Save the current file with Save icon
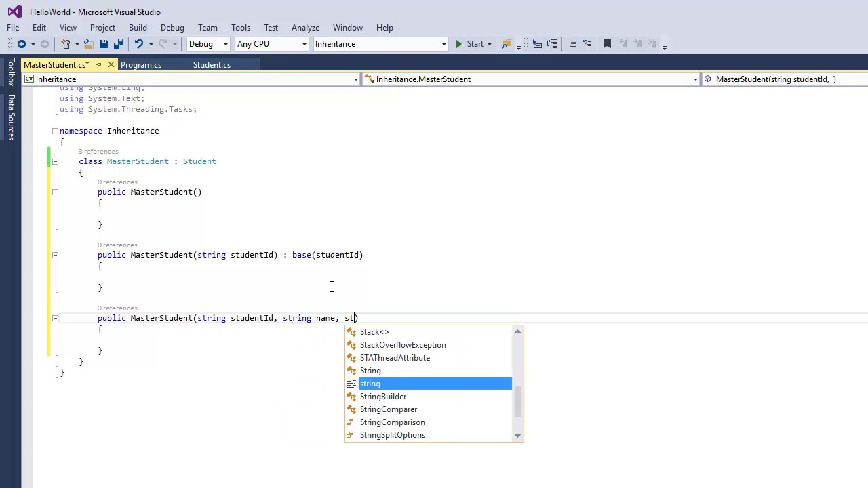The height and width of the screenshot is (488, 868). tap(104, 44)
